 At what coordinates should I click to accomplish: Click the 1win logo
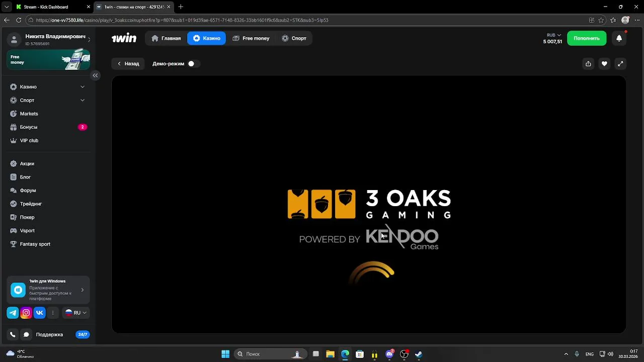coord(124,38)
